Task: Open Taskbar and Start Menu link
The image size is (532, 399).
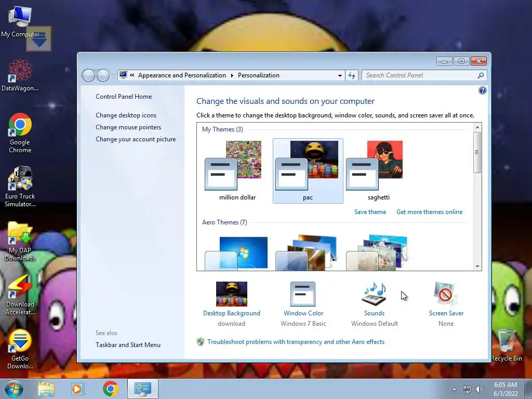Action: [128, 345]
